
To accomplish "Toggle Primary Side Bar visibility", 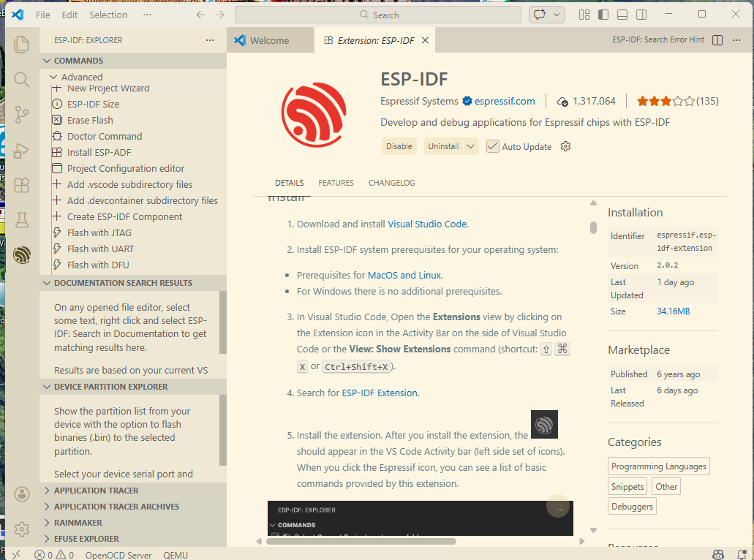I will [x=603, y=15].
